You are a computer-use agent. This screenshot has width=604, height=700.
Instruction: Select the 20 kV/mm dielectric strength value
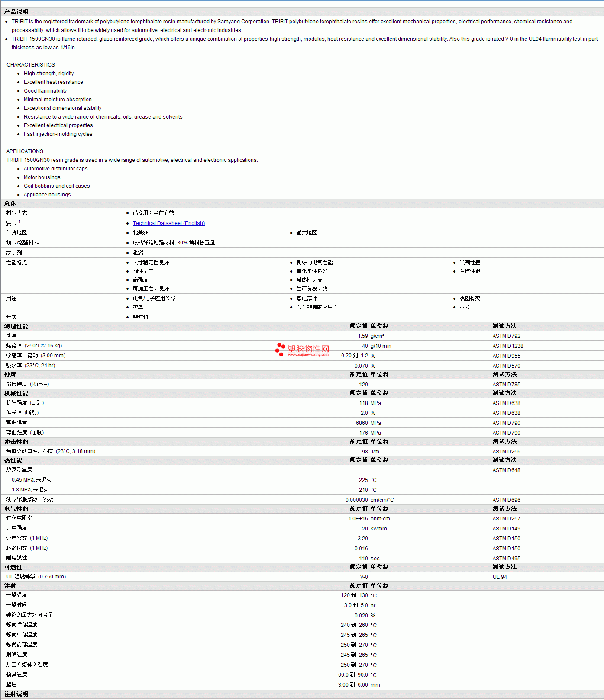pyautogui.click(x=375, y=529)
